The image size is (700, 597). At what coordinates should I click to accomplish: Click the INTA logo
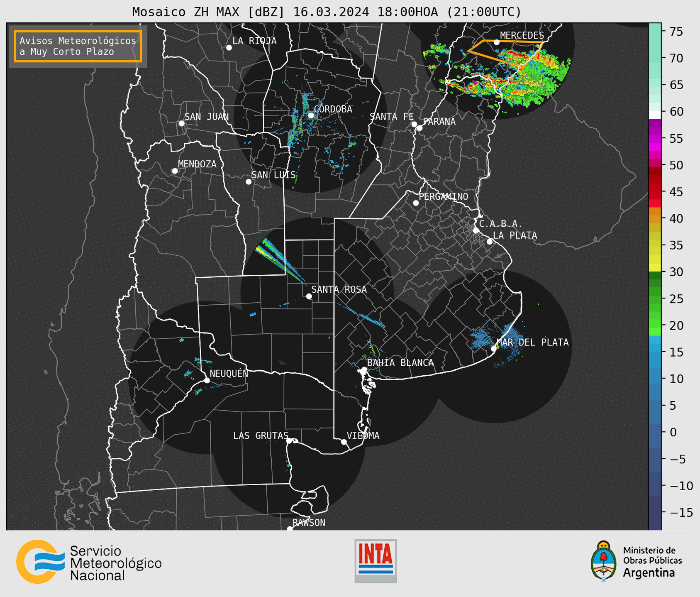pos(376,561)
